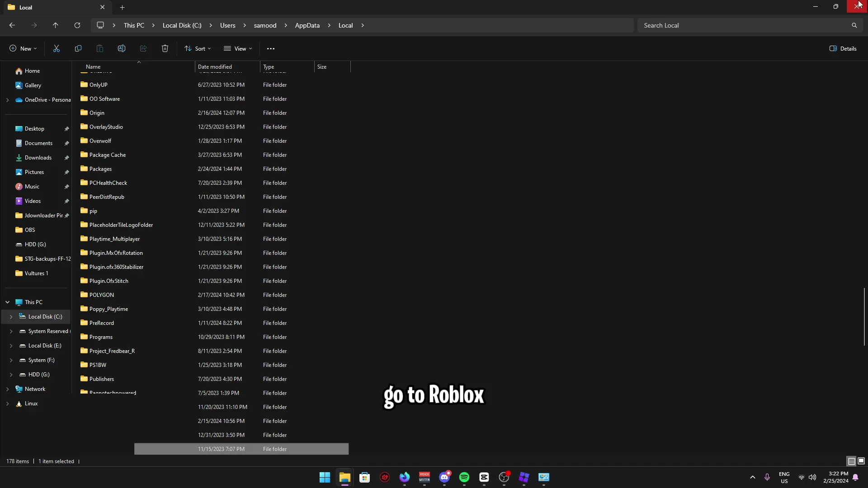The width and height of the screenshot is (868, 488).
Task: Open the View options dropdown
Action: click(x=238, y=48)
